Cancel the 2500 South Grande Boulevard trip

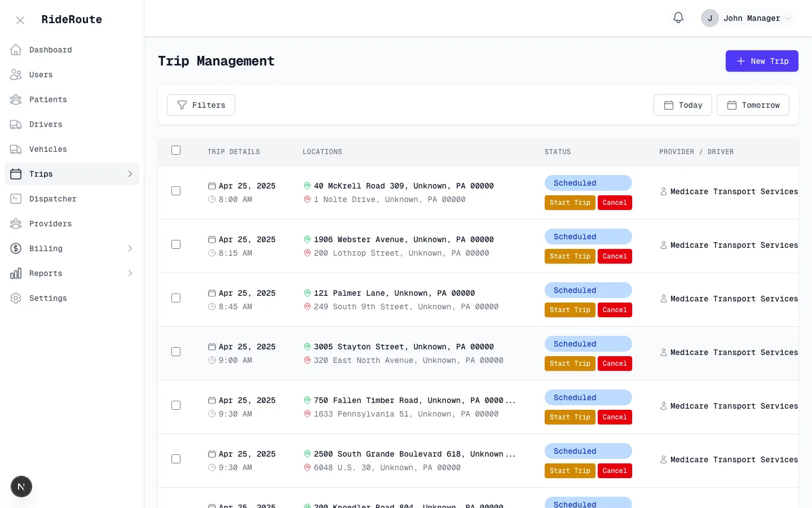[615, 471]
